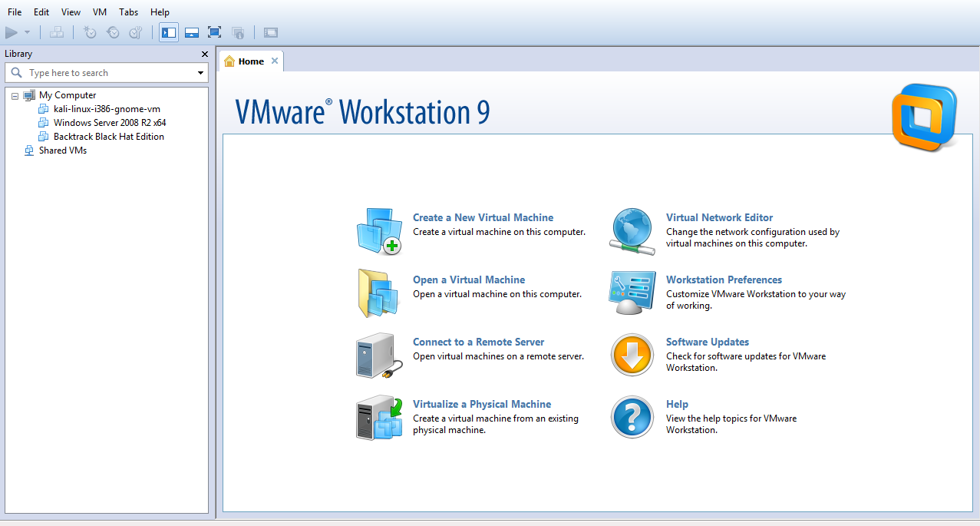
Task: Select Shared VMs in the library
Action: point(63,151)
